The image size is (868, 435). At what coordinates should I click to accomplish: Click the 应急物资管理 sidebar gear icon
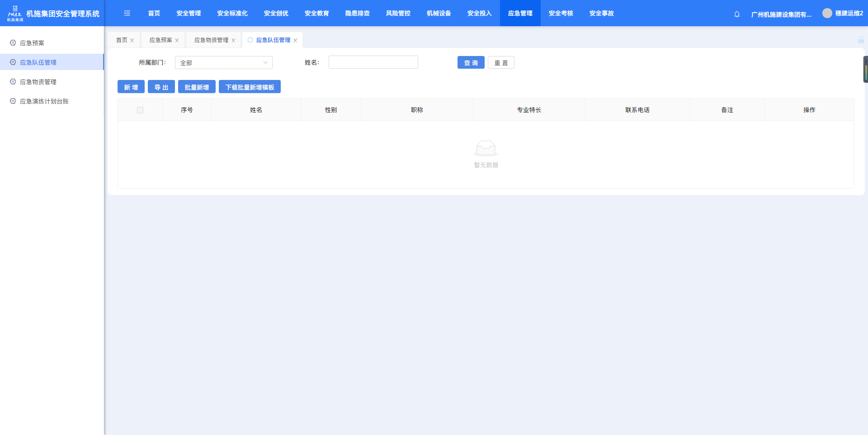[13, 82]
